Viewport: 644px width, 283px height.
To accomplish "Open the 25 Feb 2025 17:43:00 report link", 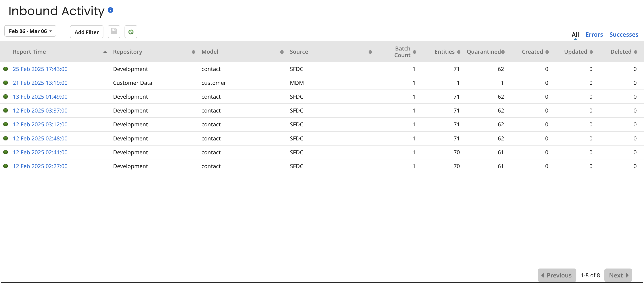I will click(40, 69).
